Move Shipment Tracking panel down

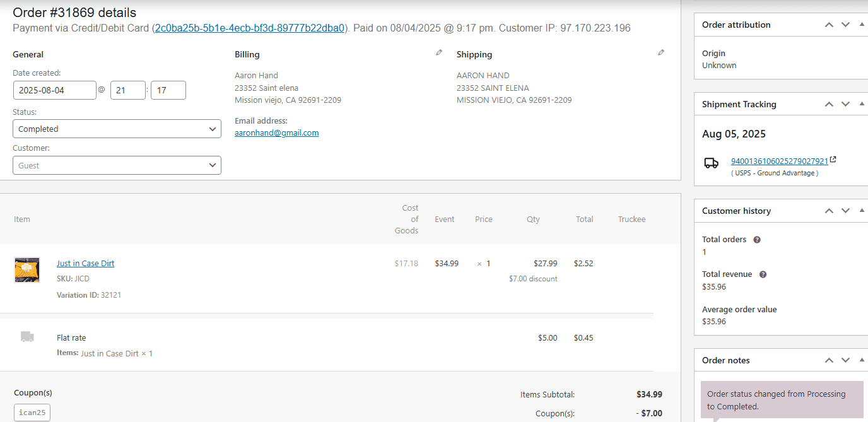pyautogui.click(x=846, y=104)
